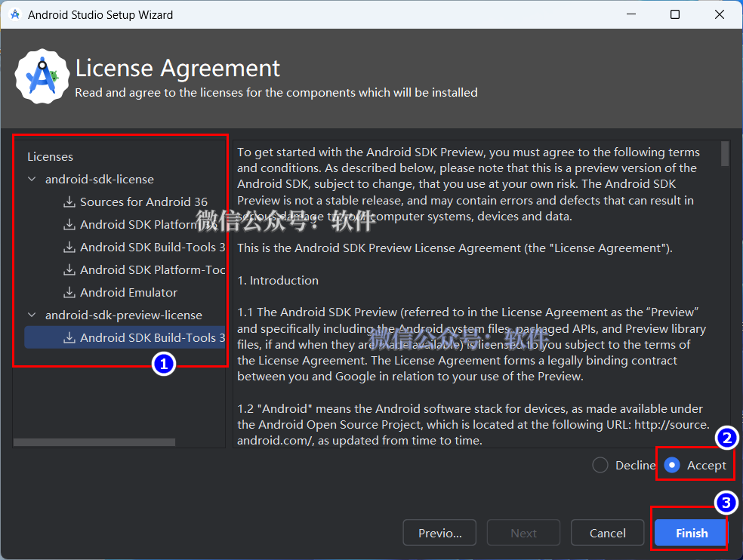Minimize the Setup Wizard window

pyautogui.click(x=630, y=14)
